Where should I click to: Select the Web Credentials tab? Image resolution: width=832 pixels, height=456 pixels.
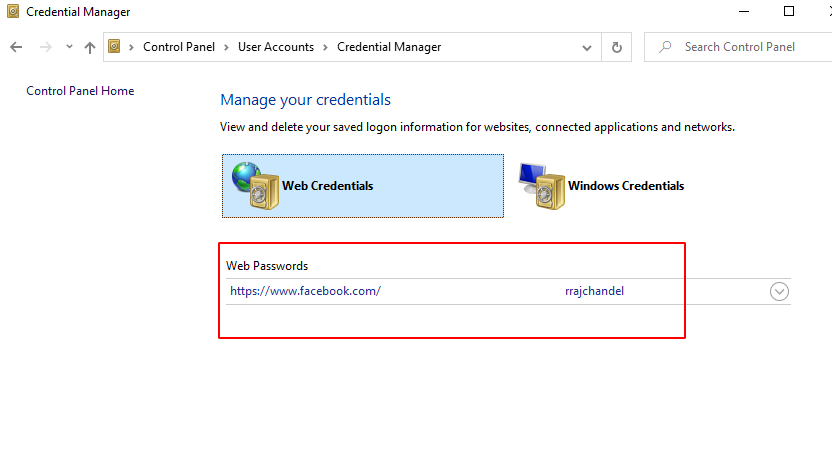(363, 186)
